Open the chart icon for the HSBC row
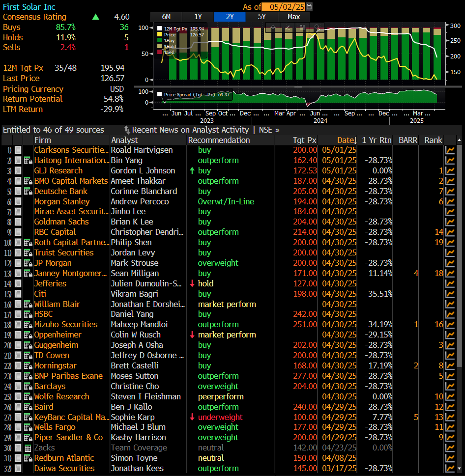 click(x=450, y=314)
